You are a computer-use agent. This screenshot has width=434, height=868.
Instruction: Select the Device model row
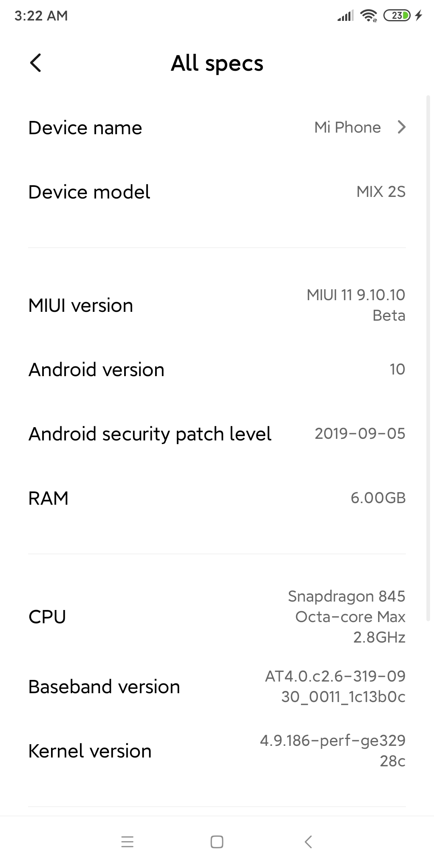tap(217, 192)
